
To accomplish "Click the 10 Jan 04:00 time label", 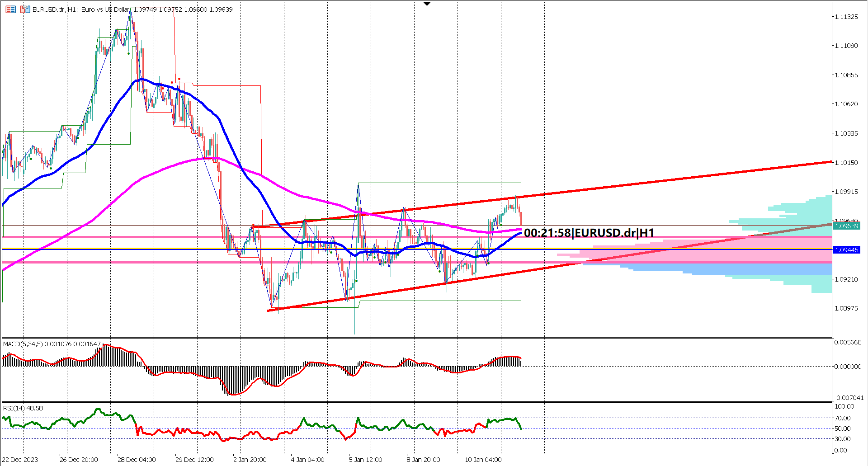I will 484,459.
